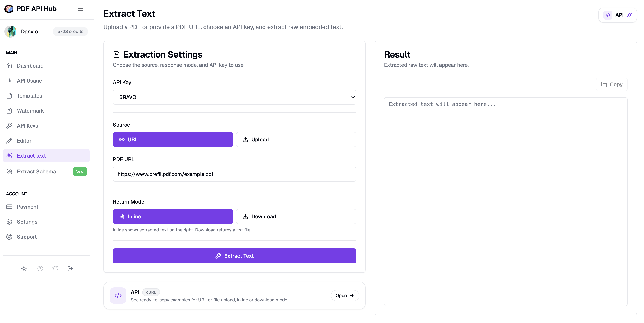This screenshot has height=323, width=644.
Task: Click the Watermark file icon
Action: 9,111
